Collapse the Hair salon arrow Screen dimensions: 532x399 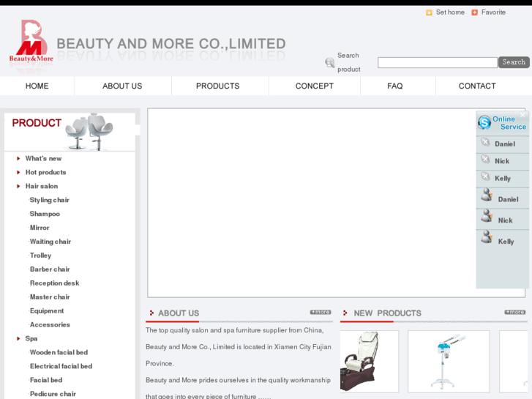click(x=18, y=186)
